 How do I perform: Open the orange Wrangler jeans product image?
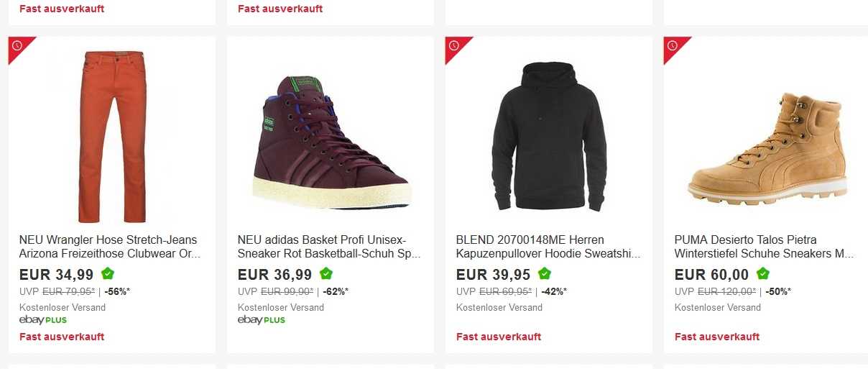tap(112, 137)
